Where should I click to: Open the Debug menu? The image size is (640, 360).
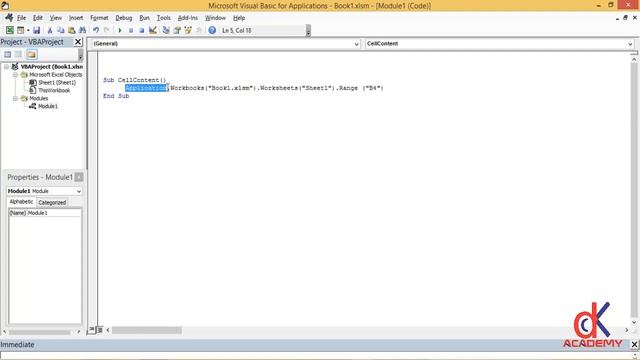click(x=123, y=18)
